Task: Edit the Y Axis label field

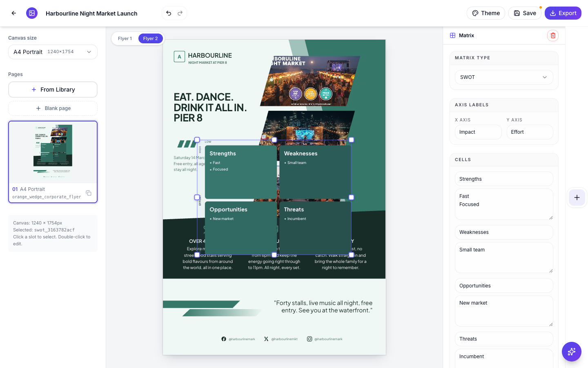Action: pyautogui.click(x=530, y=132)
